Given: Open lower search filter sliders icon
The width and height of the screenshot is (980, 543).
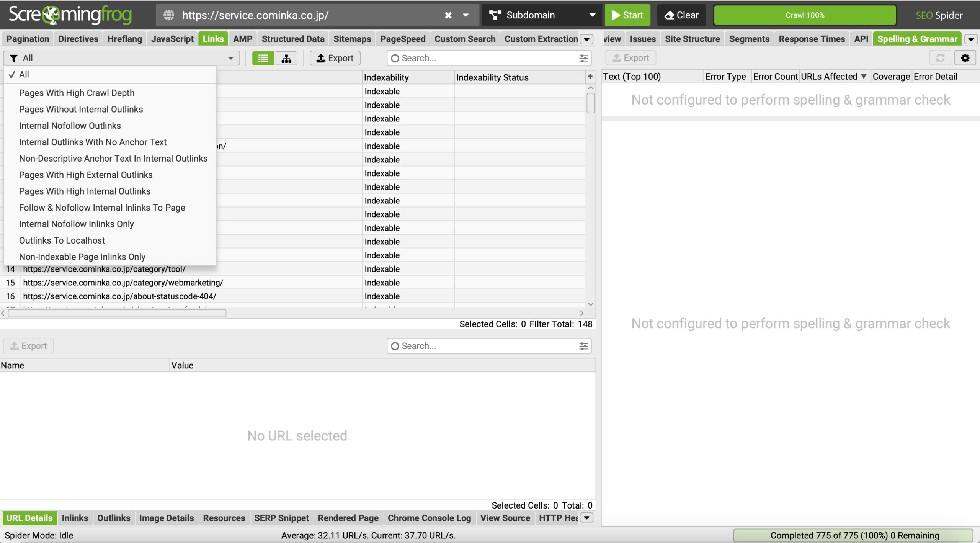Looking at the screenshot, I should coord(583,346).
